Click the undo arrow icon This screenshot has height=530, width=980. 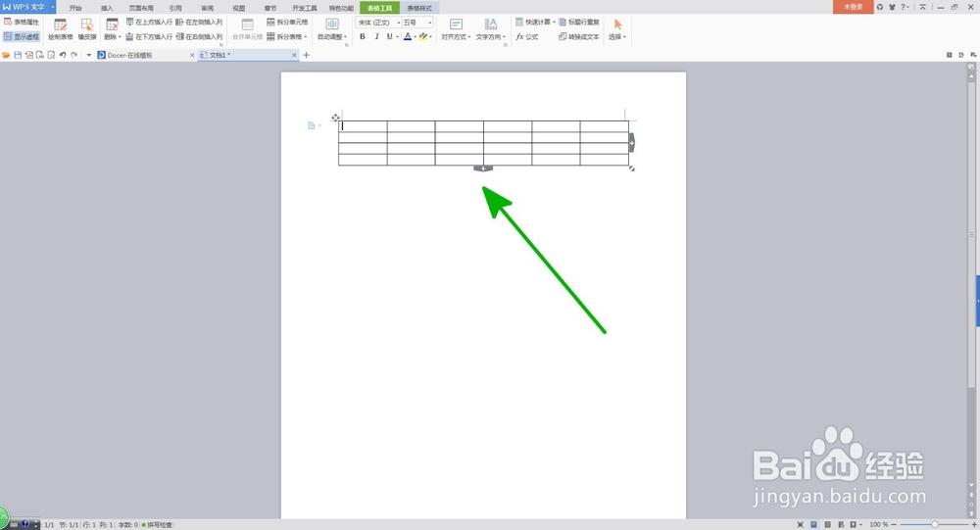(x=63, y=55)
